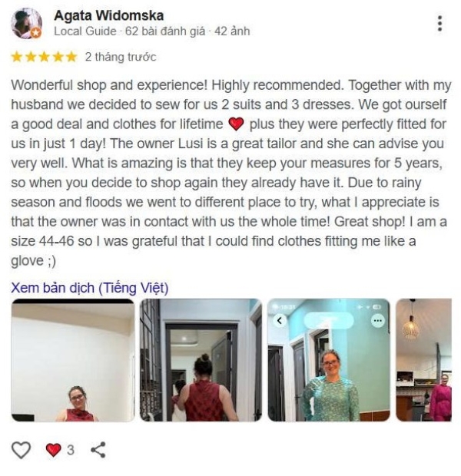Click the '42 ảnh' photo count

[232, 31]
